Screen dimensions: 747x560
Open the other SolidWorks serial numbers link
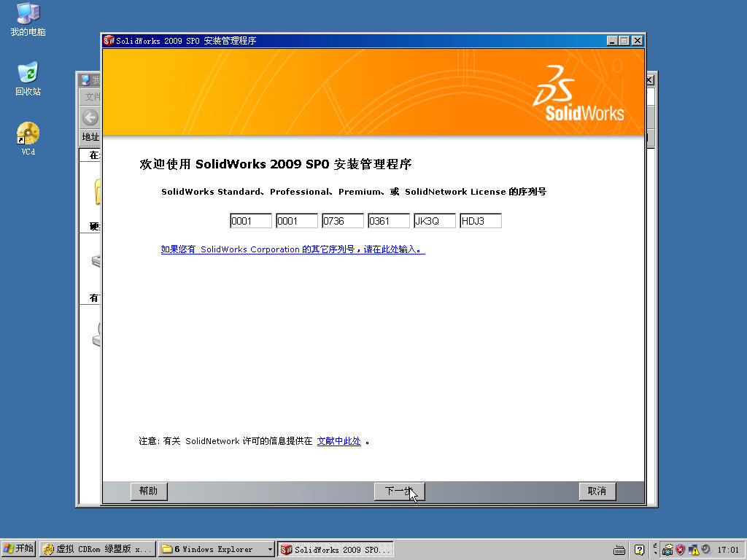pos(293,249)
